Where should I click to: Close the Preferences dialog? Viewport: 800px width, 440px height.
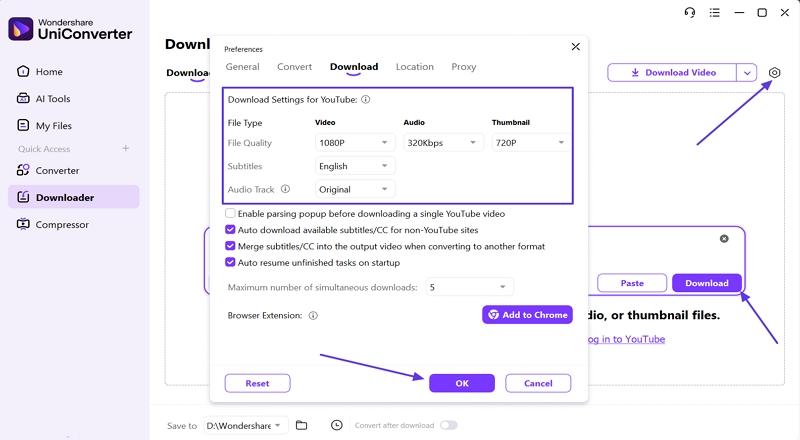576,46
